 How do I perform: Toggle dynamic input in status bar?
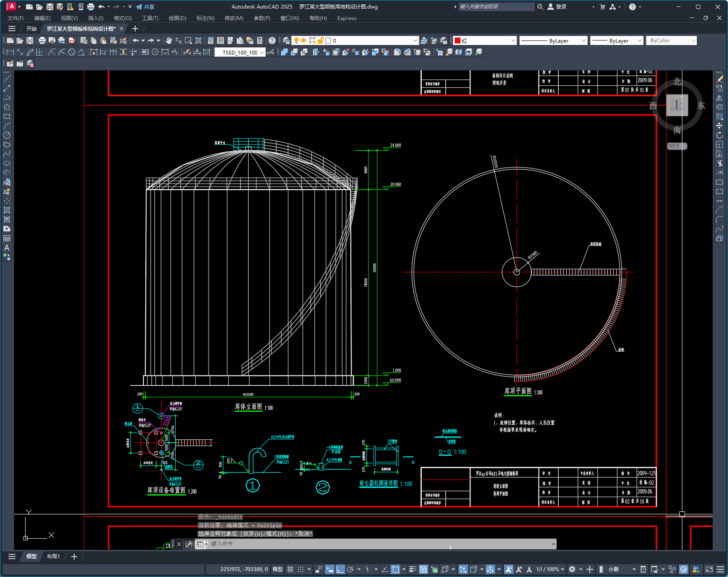click(329, 569)
